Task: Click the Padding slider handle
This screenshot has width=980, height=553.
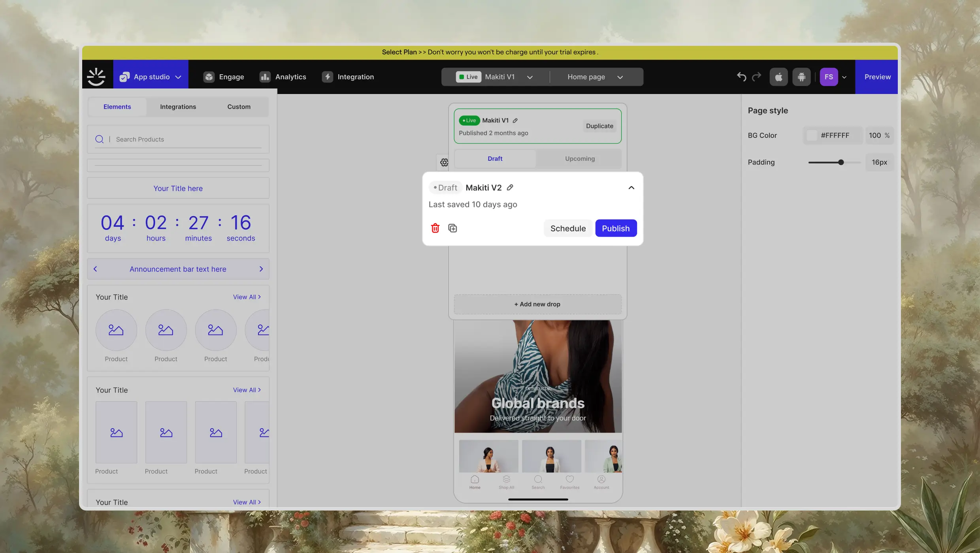Action: coord(841,162)
